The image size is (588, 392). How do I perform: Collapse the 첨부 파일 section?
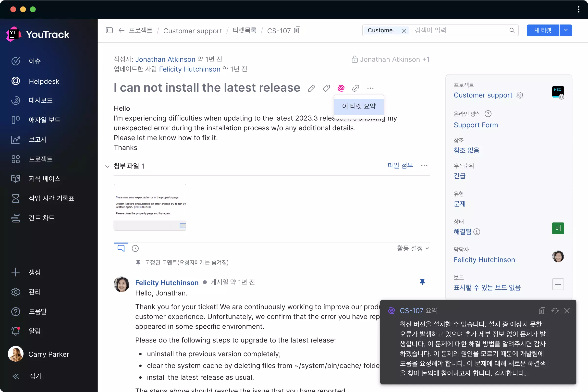click(107, 166)
